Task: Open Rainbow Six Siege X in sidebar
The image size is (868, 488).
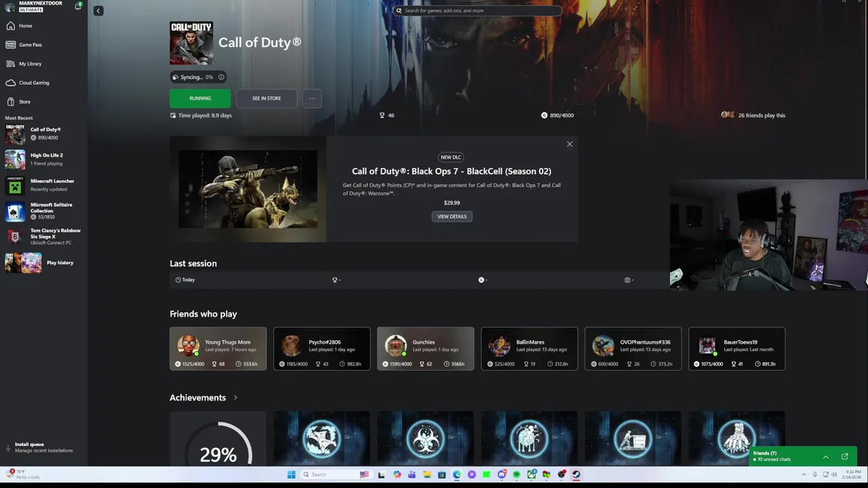Action: coord(43,237)
